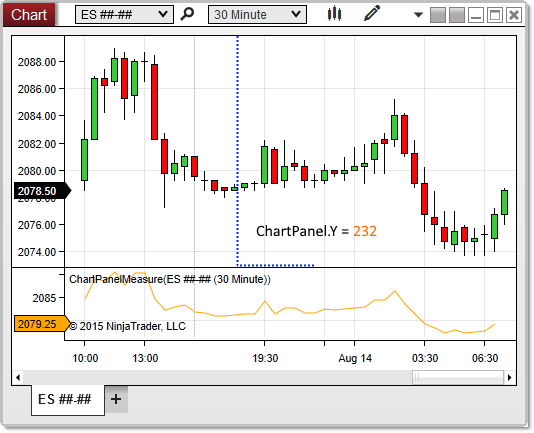Click the 2085 indicator axis label
The height and width of the screenshot is (433, 534).
pyautogui.click(x=44, y=298)
